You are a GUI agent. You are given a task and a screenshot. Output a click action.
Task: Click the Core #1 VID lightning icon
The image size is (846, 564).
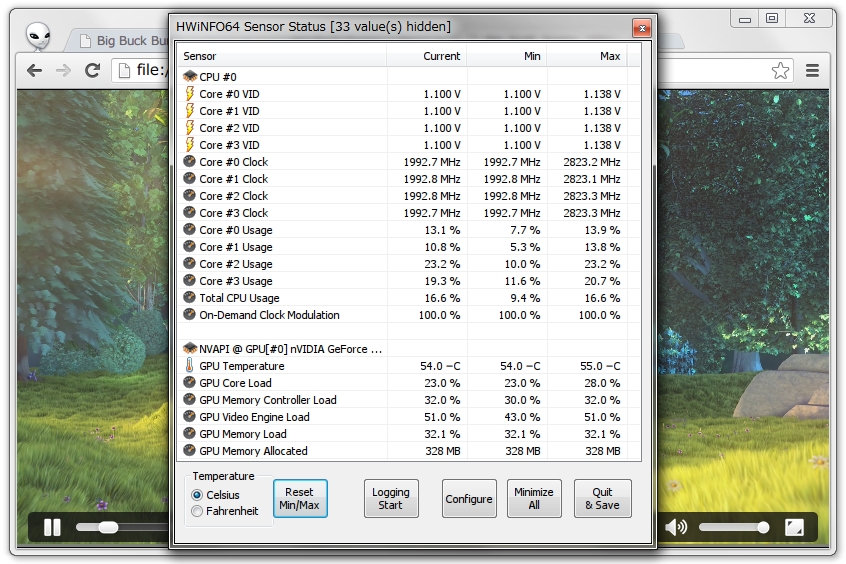click(190, 111)
